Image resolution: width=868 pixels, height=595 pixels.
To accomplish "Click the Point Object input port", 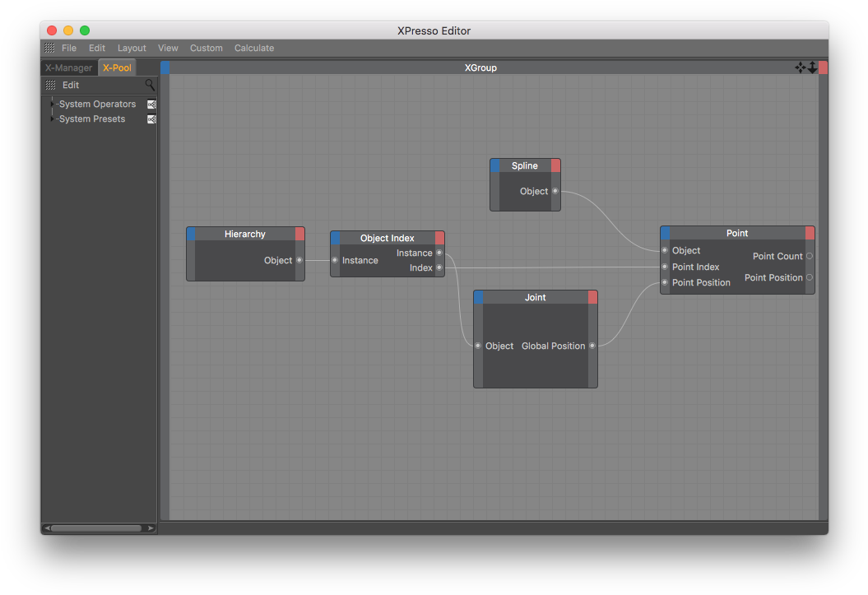I will [x=665, y=251].
